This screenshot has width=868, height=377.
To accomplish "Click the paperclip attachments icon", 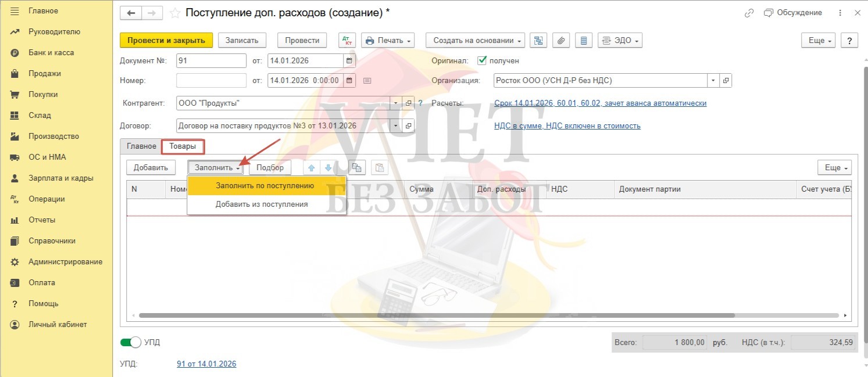I will [561, 41].
